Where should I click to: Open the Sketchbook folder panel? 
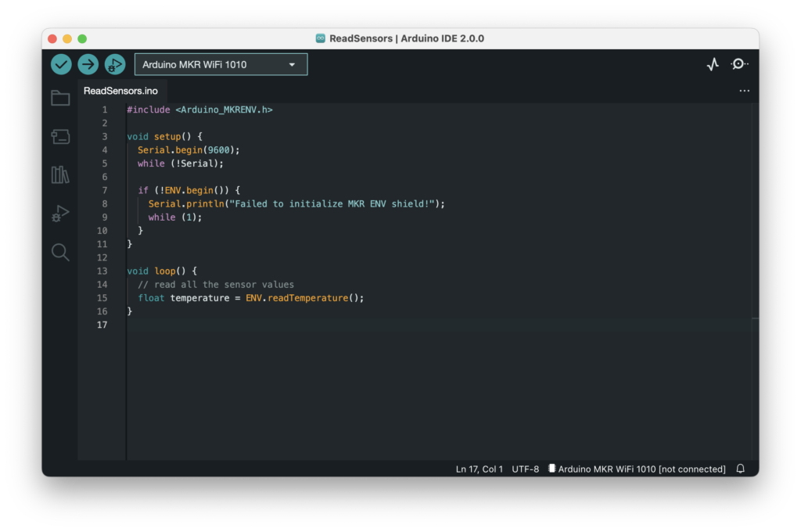tap(60, 98)
